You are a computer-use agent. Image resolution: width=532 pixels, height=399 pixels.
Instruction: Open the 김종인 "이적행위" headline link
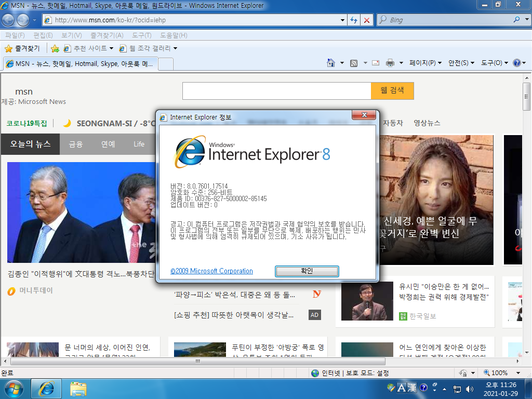pyautogui.click(x=81, y=274)
